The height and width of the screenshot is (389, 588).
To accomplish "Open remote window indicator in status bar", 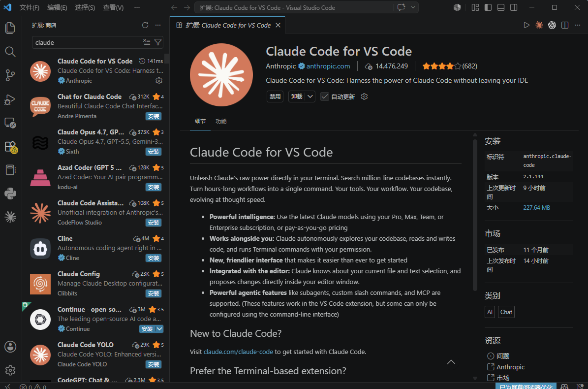I will tap(7, 386).
